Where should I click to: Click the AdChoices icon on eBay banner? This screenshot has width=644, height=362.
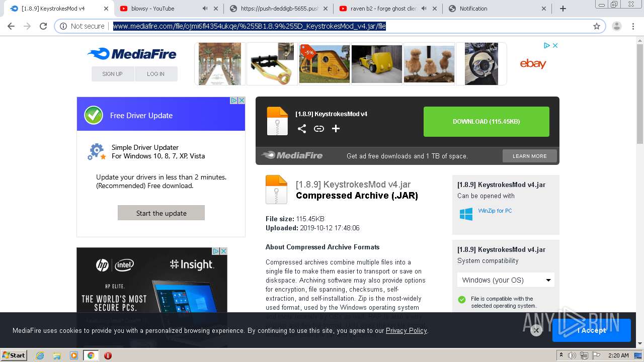pyautogui.click(x=547, y=45)
